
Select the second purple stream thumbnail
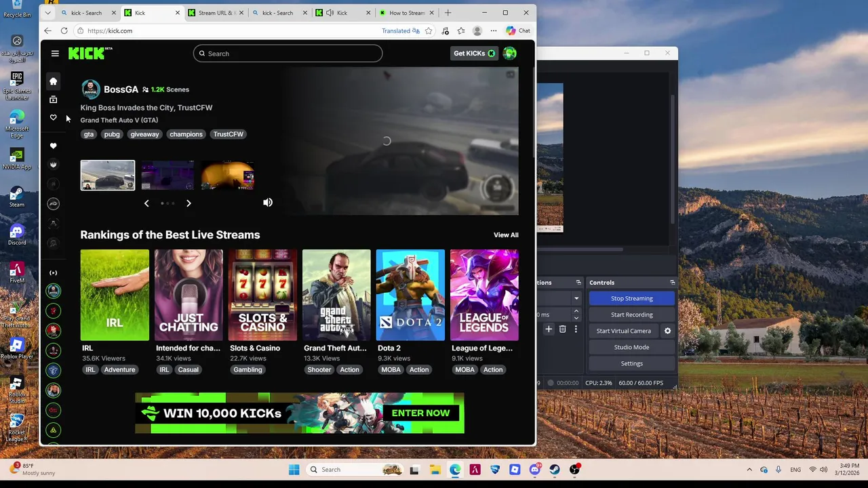click(x=167, y=176)
